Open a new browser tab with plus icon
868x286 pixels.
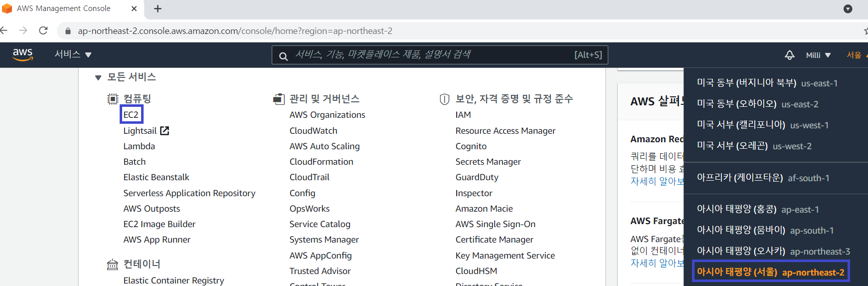point(158,8)
